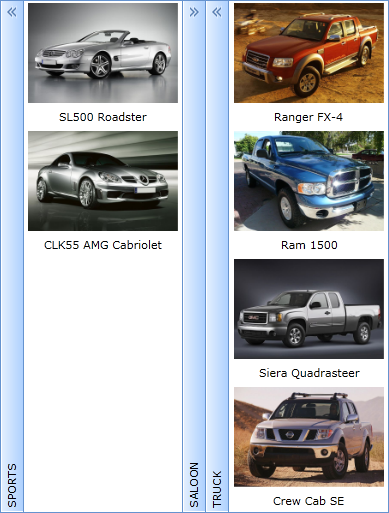Viewport: 389px width, 513px height.
Task: Click the SALOON vertical header label
Action: pyautogui.click(x=194, y=485)
